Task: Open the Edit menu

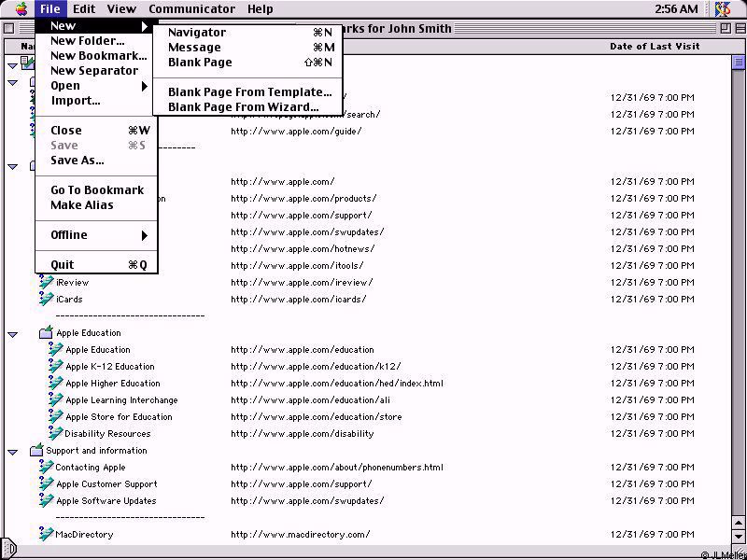Action: pyautogui.click(x=84, y=8)
